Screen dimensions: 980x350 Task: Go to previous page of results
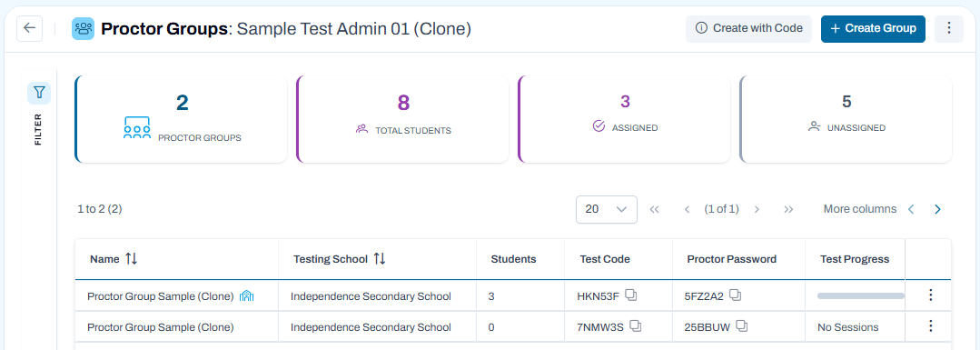point(687,209)
